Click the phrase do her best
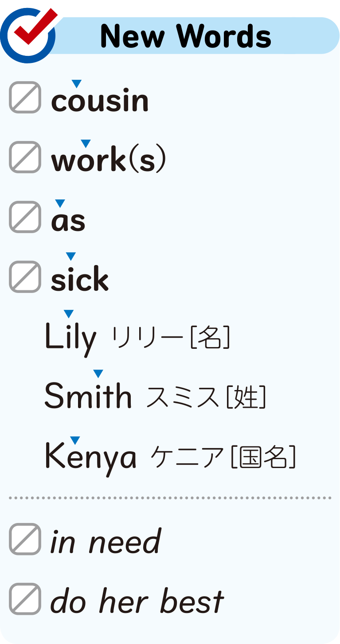The width and height of the screenshot is (340, 644). click(x=137, y=601)
